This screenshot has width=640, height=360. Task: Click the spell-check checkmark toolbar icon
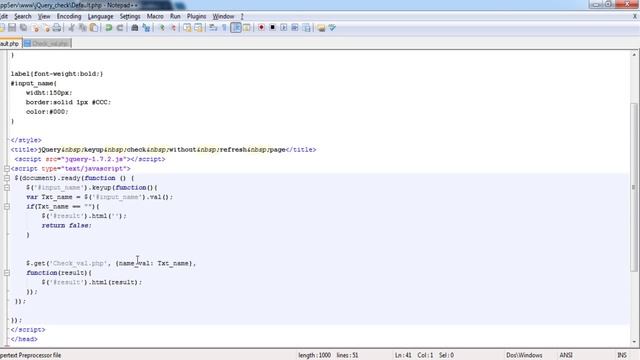coord(332,28)
